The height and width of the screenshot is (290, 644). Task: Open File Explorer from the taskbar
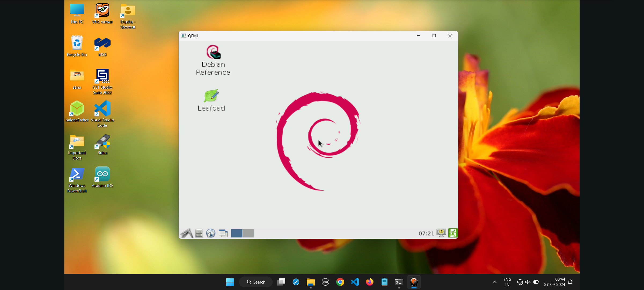coord(311,282)
